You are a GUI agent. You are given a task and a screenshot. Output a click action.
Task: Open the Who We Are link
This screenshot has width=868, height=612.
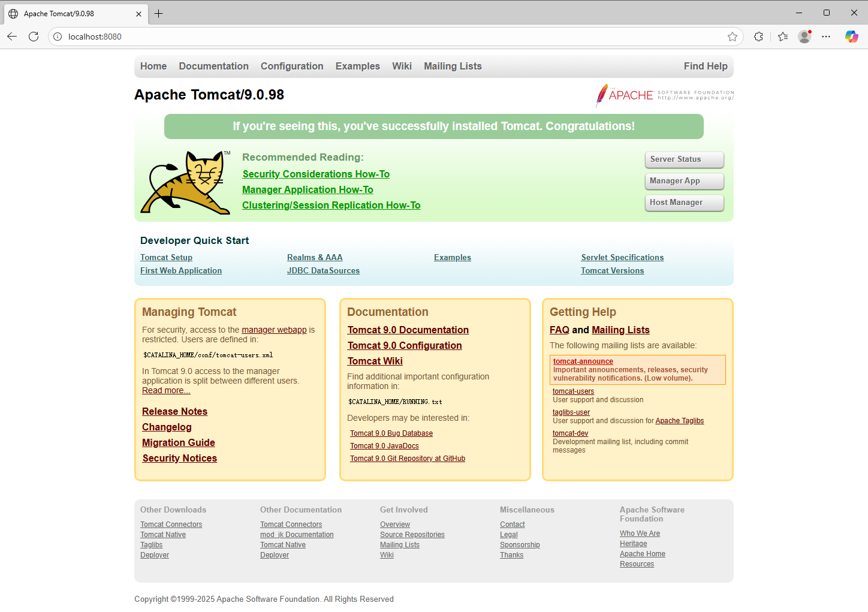click(640, 533)
